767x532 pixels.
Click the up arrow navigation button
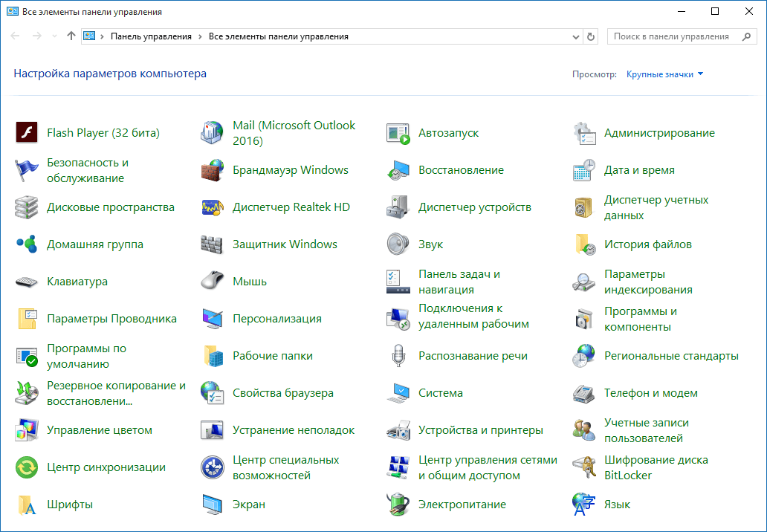pyautogui.click(x=71, y=36)
